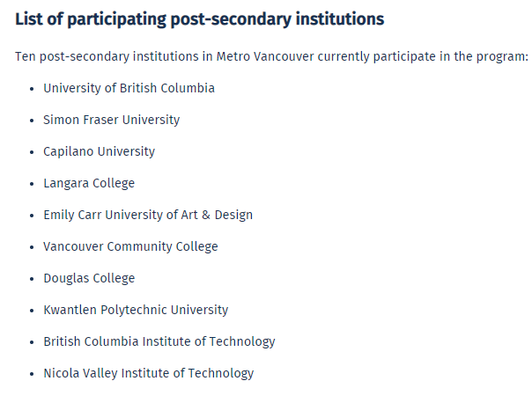The image size is (532, 403).
Task: Select the University of British Columbia entry
Action: pyautogui.click(x=129, y=88)
